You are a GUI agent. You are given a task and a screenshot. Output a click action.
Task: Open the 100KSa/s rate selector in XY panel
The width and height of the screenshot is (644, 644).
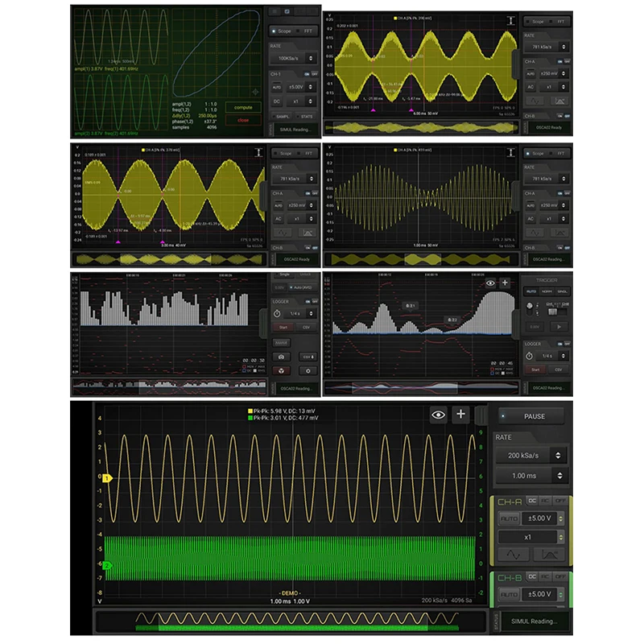(x=293, y=58)
